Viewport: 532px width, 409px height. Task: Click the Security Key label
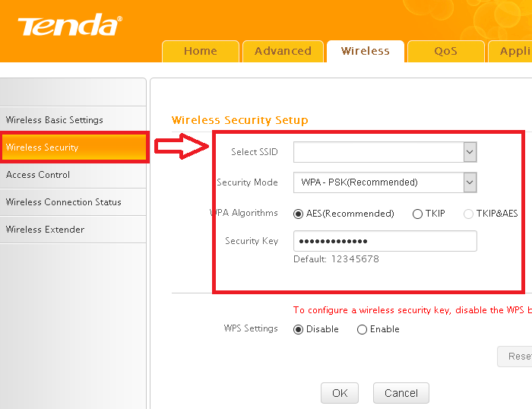coord(252,241)
